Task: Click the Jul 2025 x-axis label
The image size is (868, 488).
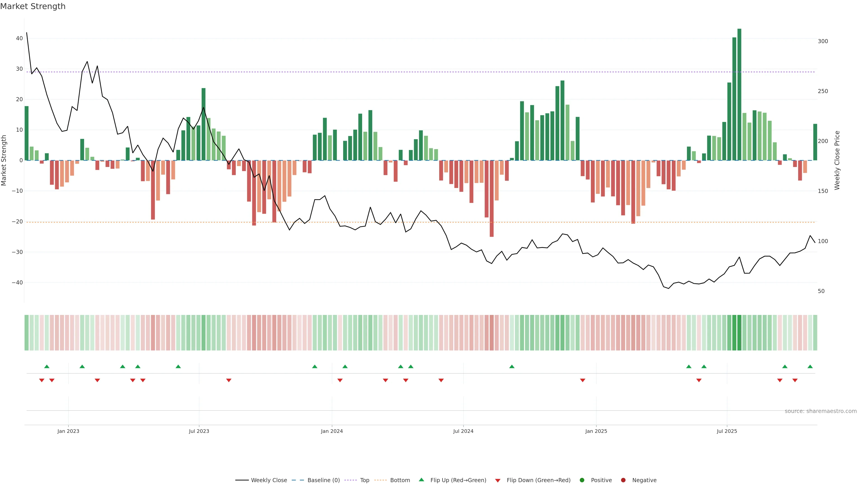Action: [x=727, y=431]
